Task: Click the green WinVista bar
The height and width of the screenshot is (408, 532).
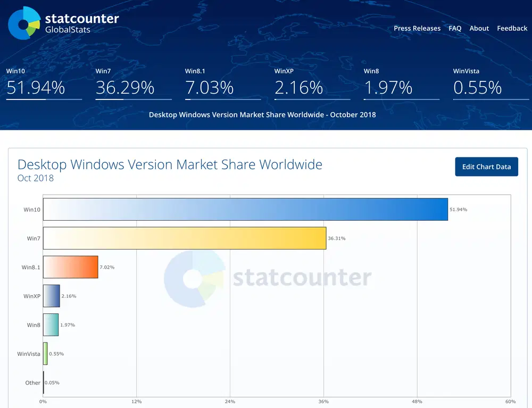Action: 45,353
